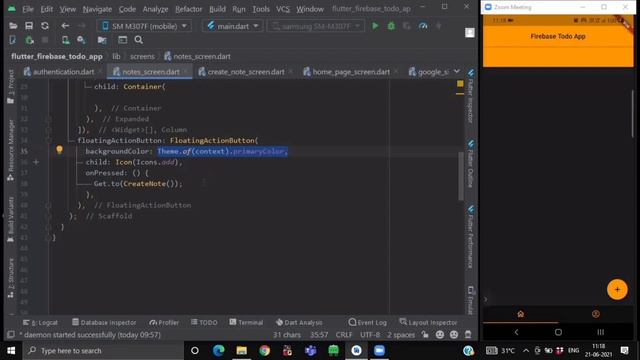The width and height of the screenshot is (640, 360).
Task: Show hidden editor tabs with the chevron
Action: pos(457,71)
